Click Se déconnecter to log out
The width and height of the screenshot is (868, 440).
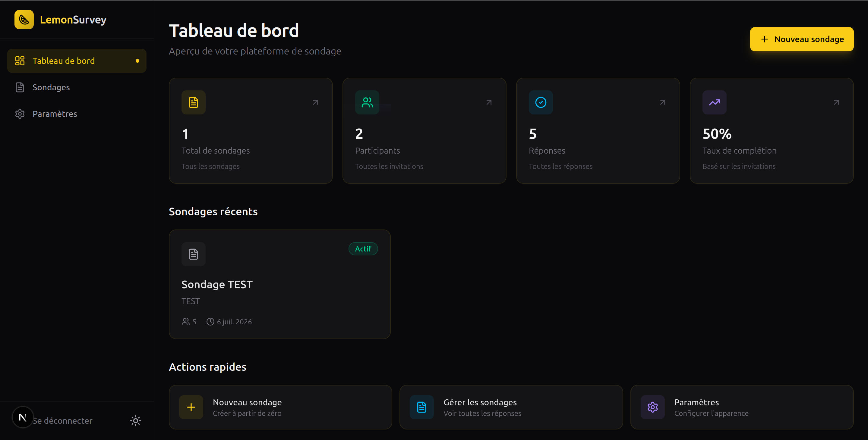tap(62, 420)
